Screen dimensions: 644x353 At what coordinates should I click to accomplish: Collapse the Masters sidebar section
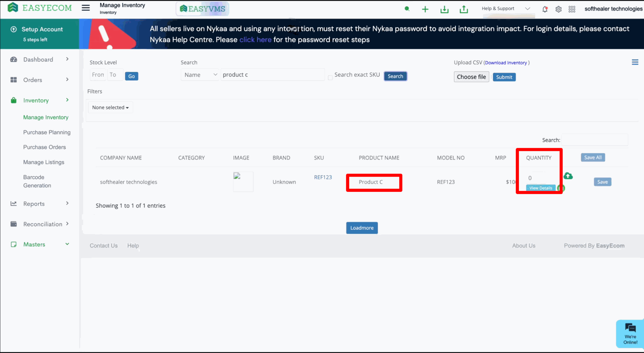[x=40, y=244]
